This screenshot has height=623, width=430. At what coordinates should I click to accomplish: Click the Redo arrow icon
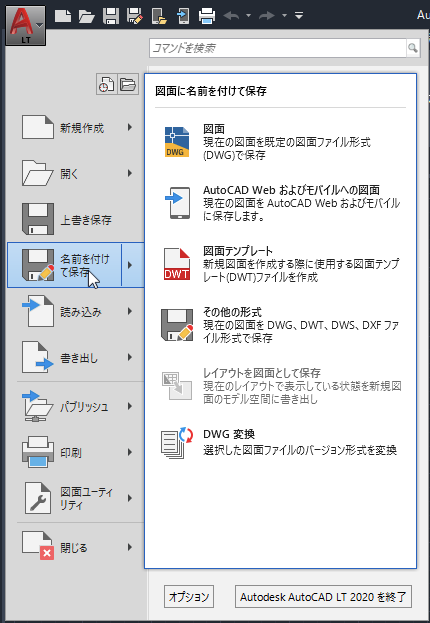(267, 16)
